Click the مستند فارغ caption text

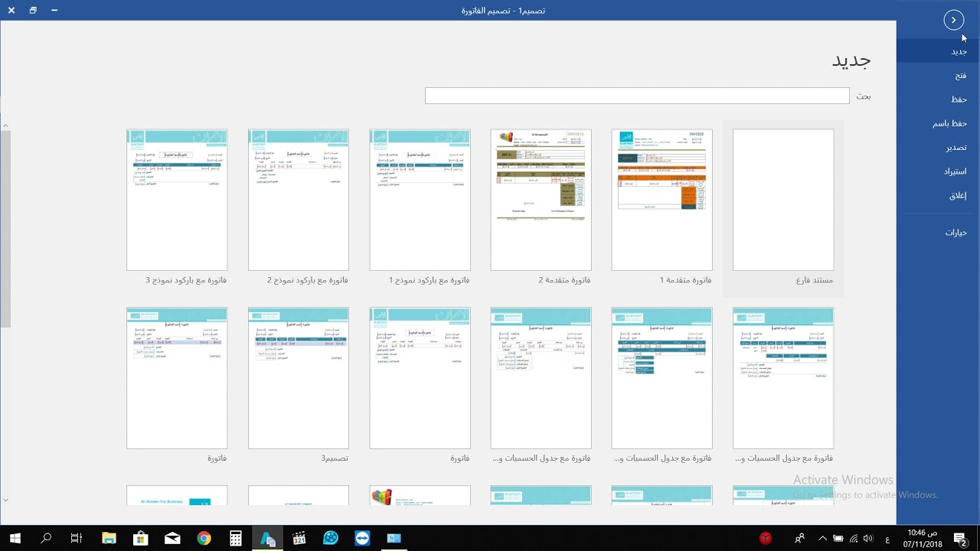click(815, 281)
